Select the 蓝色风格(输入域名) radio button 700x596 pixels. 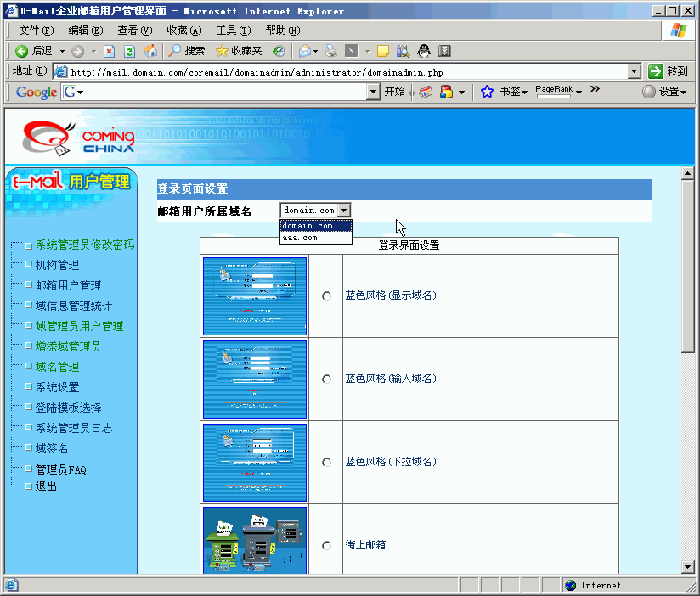pyautogui.click(x=327, y=380)
